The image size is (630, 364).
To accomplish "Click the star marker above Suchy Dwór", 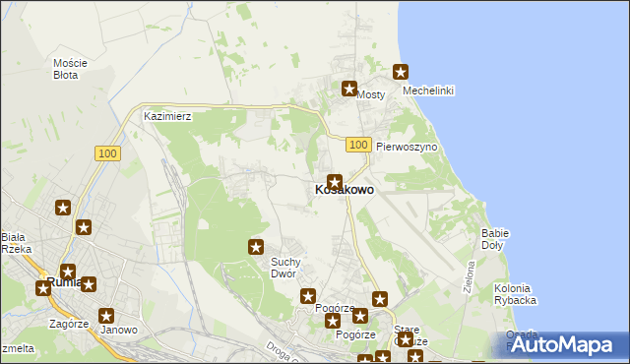I will click(256, 247).
